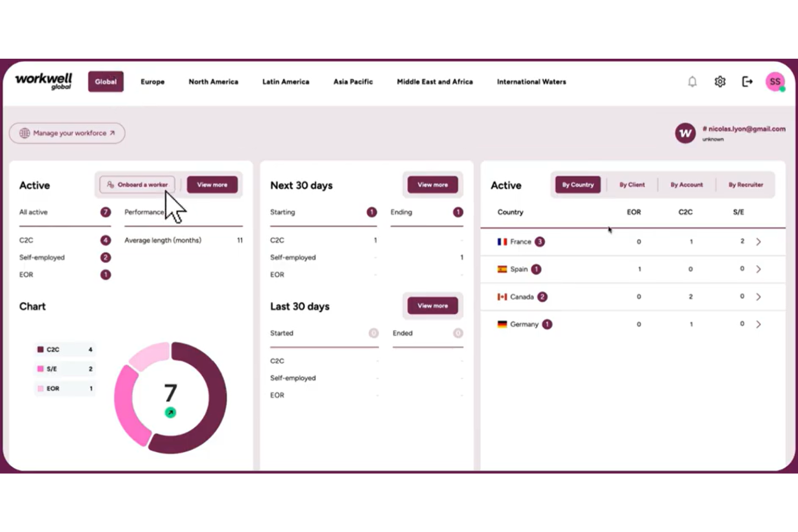Screen dimensions: 798x532
Task: Click the France flag icon
Action: point(502,241)
